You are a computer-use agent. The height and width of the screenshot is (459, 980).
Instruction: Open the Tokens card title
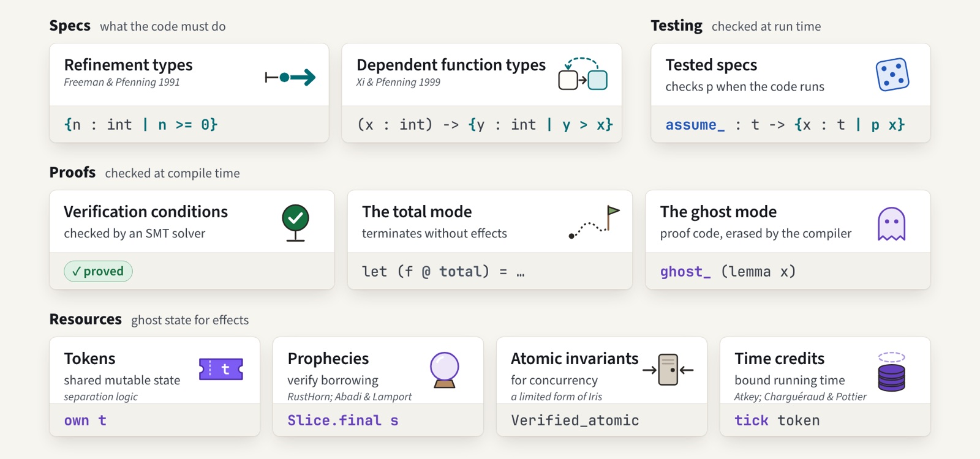click(x=89, y=359)
